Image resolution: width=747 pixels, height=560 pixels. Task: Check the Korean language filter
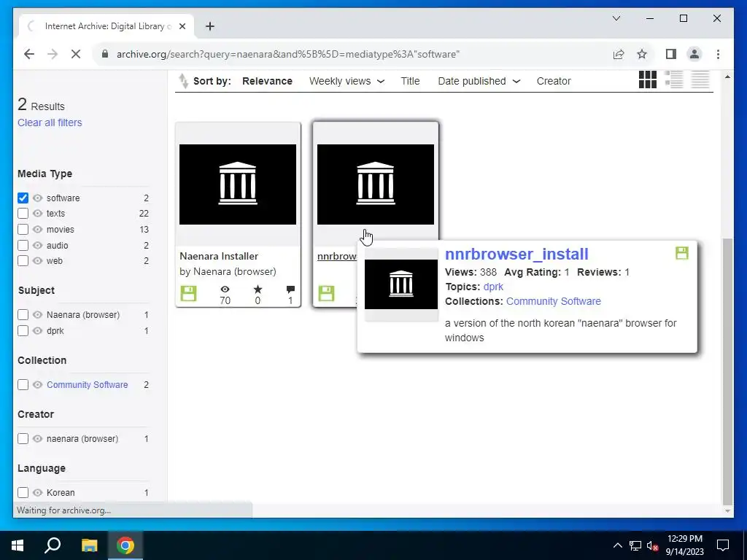[23, 492]
